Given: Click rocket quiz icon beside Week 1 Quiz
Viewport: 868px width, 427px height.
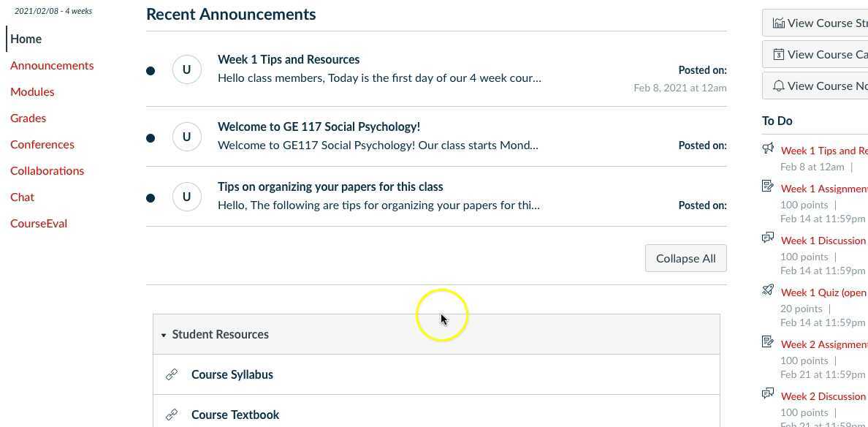Looking at the screenshot, I should pos(768,290).
